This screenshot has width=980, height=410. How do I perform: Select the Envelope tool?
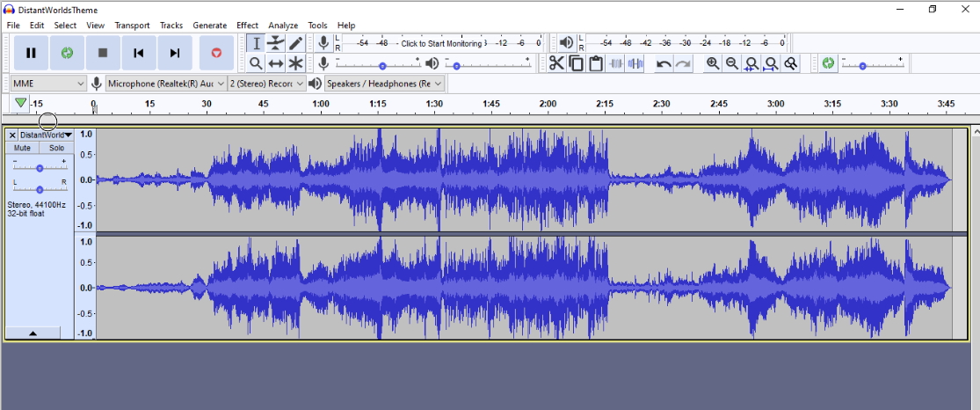[x=276, y=43]
